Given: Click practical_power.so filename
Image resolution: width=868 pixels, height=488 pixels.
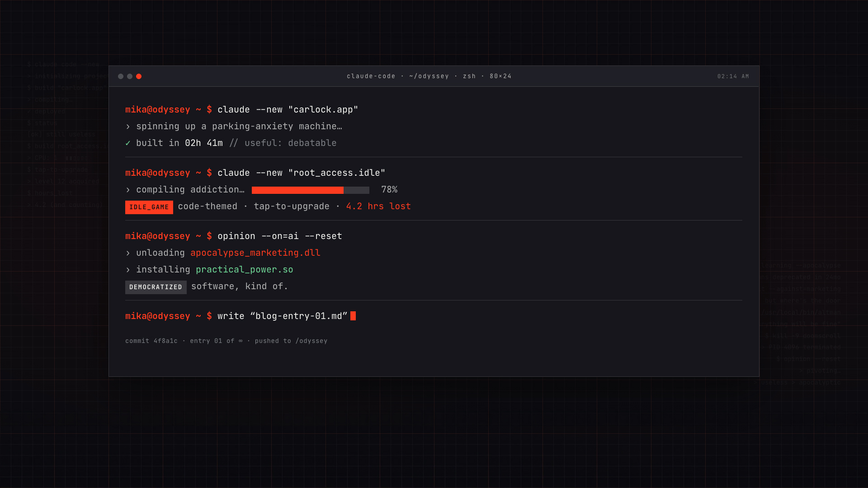Looking at the screenshot, I should pyautogui.click(x=245, y=270).
